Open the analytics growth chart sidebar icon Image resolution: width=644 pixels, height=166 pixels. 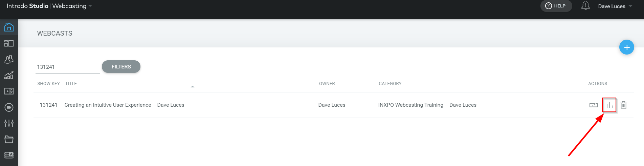tap(9, 75)
